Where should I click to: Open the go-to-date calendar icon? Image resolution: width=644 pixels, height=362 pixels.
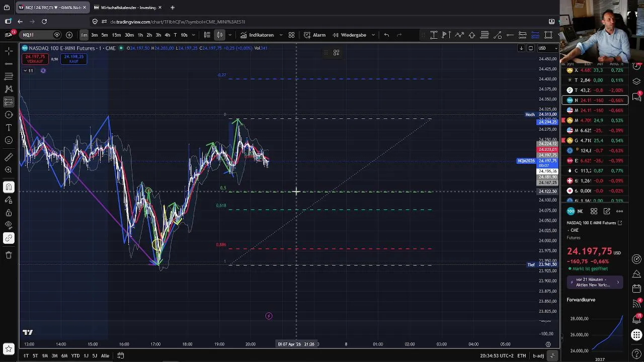tap(121, 355)
